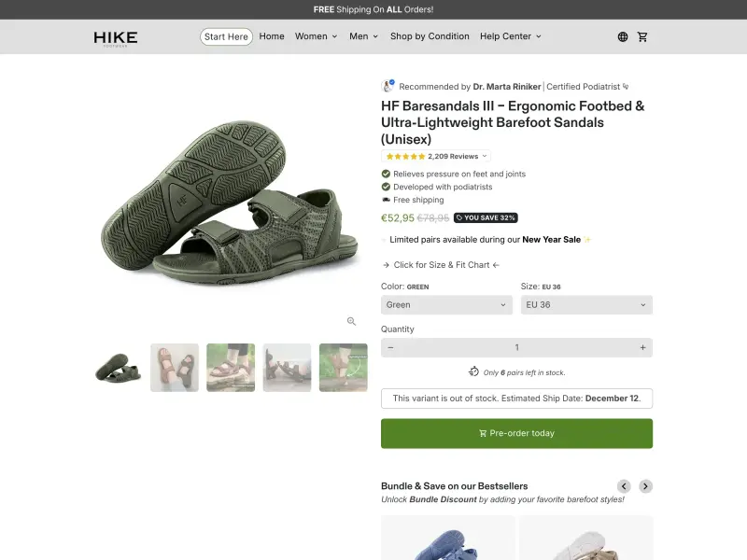The image size is (747, 560).
Task: Open the Color dropdown showing Green
Action: [446, 305]
